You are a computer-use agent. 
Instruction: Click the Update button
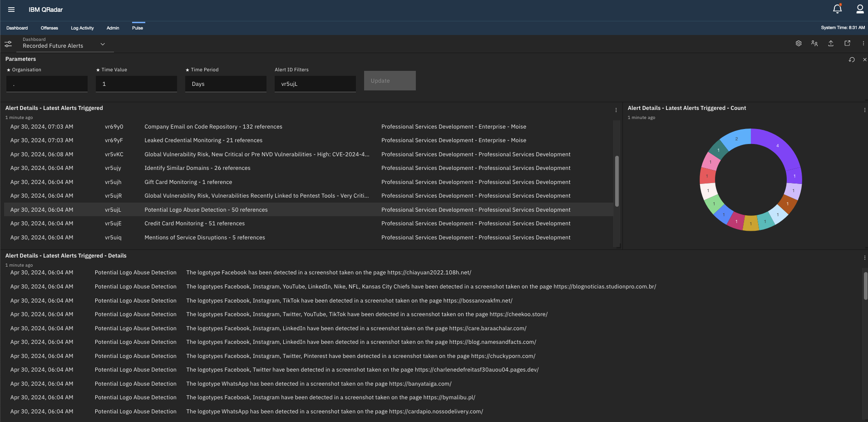390,81
